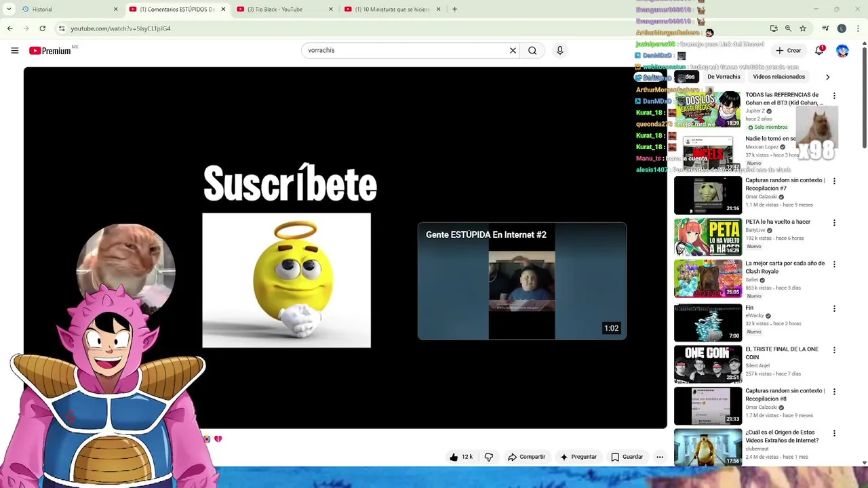Close the Historial tab
Screen dimensions: 868x488
[x=115, y=9]
